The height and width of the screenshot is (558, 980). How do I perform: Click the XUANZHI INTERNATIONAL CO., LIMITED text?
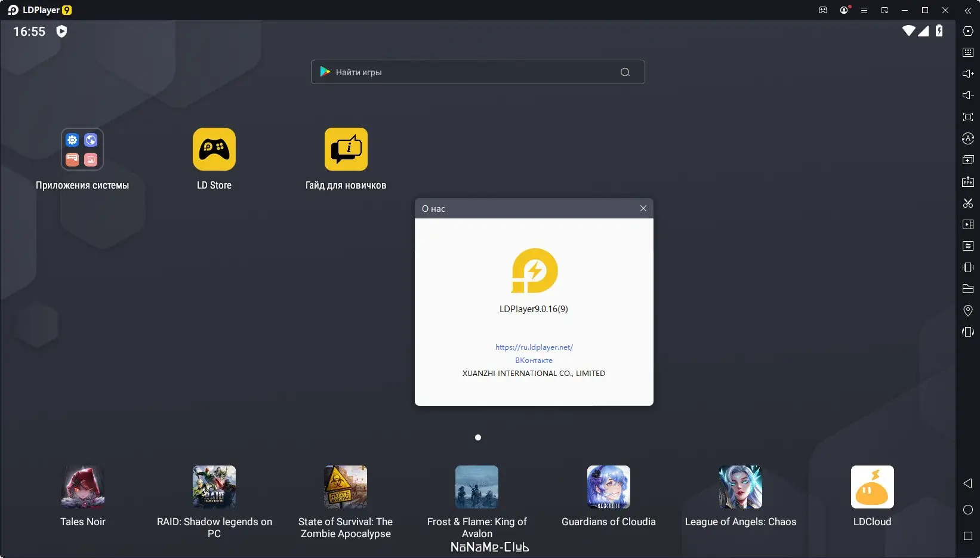click(534, 374)
